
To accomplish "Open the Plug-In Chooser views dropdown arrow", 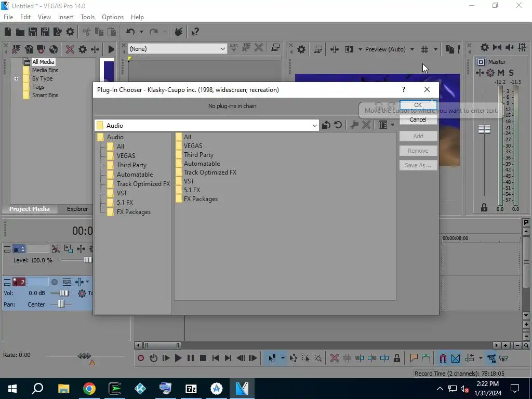I will click(x=392, y=125).
